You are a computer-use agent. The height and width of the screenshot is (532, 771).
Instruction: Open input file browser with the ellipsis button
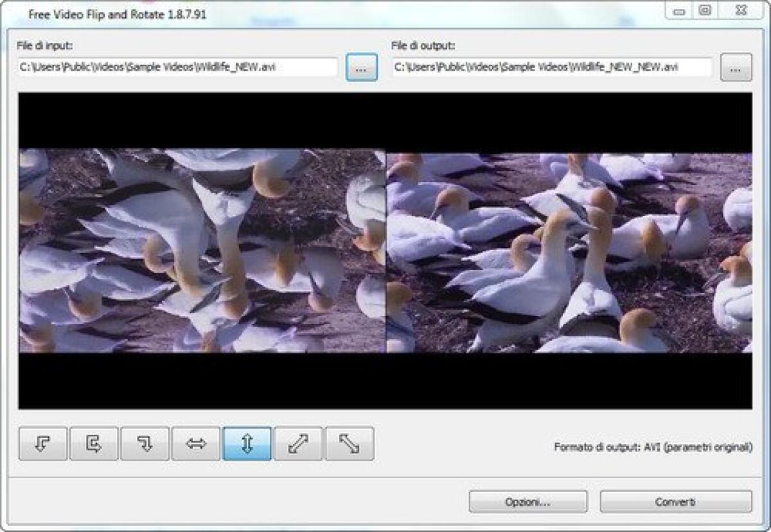pyautogui.click(x=363, y=66)
